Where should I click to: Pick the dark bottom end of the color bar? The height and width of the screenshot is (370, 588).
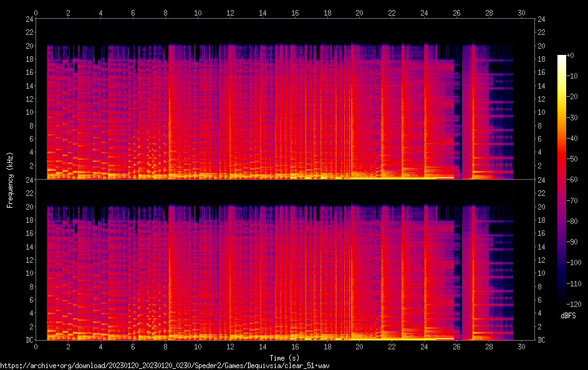(x=562, y=301)
